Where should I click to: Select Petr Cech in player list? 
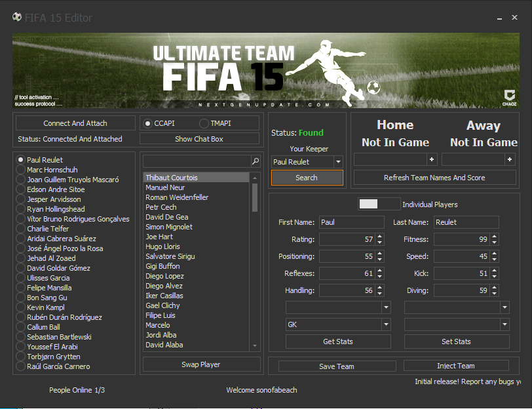197,207
